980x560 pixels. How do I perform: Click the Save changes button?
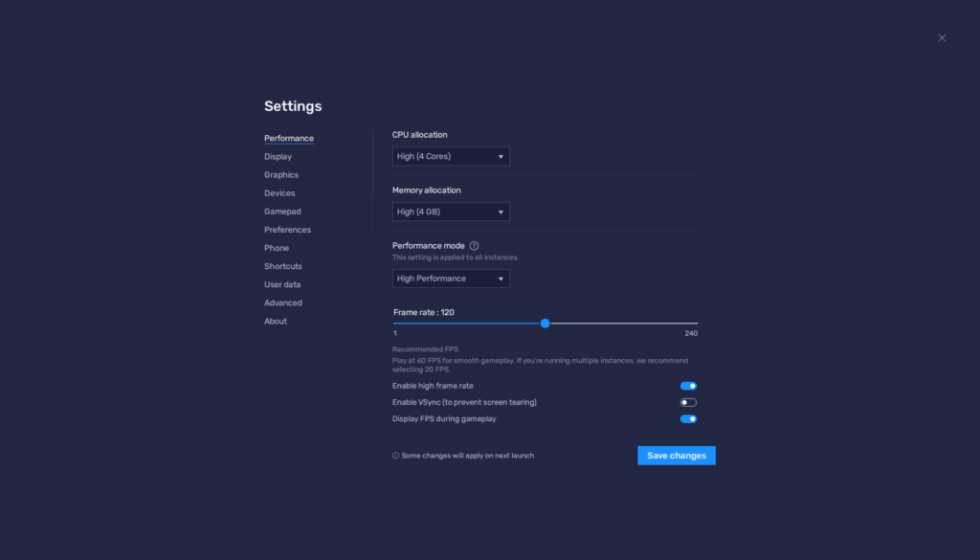[676, 456]
